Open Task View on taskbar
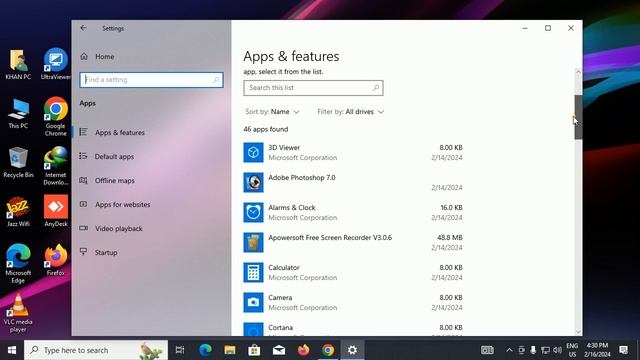The image size is (640, 360). [180, 350]
